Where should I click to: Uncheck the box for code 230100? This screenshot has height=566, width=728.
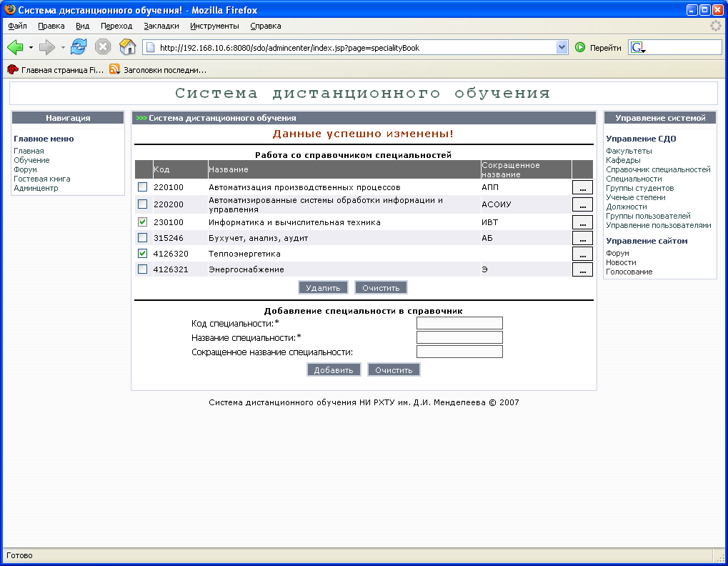pos(143,222)
